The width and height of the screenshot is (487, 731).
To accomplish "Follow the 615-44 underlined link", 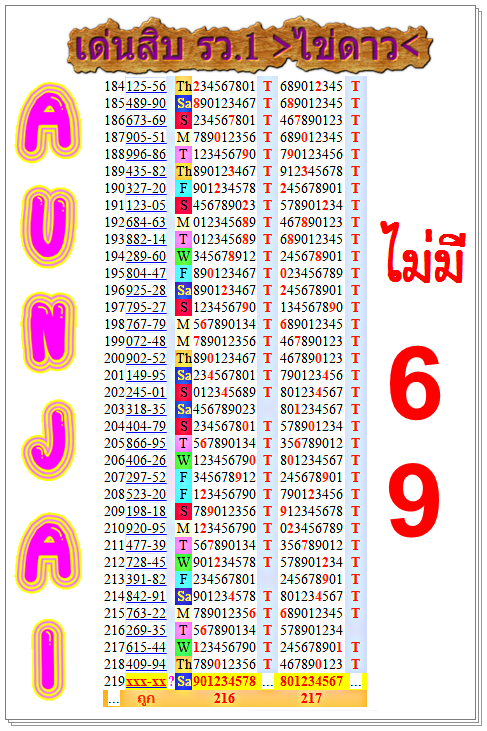I will [146, 648].
